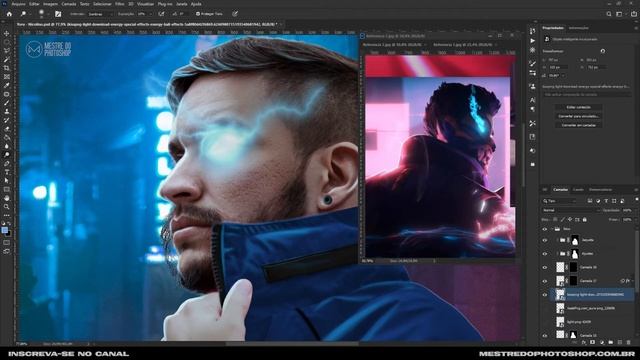Open blend mode dropdown showing Normal

coord(571,210)
